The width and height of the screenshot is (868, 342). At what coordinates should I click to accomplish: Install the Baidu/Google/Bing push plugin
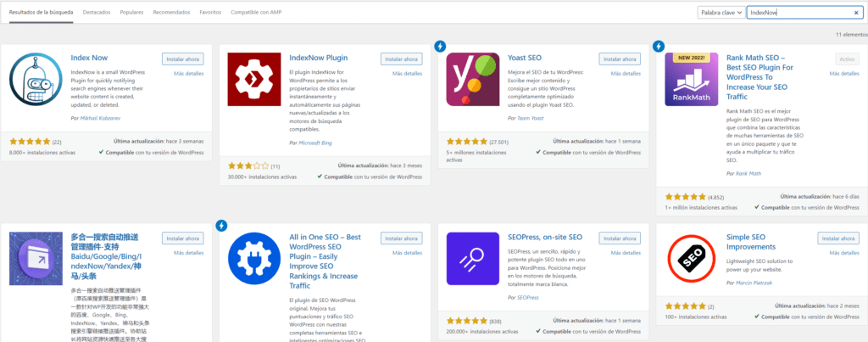click(183, 238)
